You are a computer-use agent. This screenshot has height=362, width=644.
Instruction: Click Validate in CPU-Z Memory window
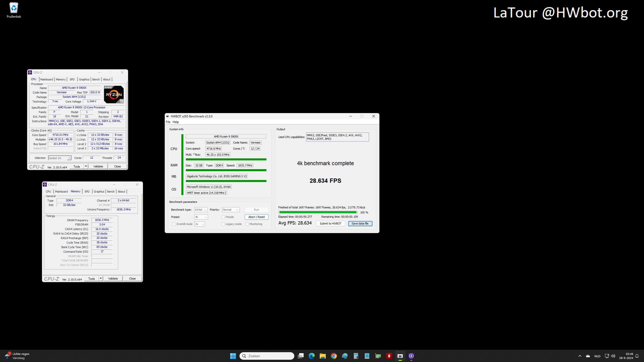coord(113,279)
